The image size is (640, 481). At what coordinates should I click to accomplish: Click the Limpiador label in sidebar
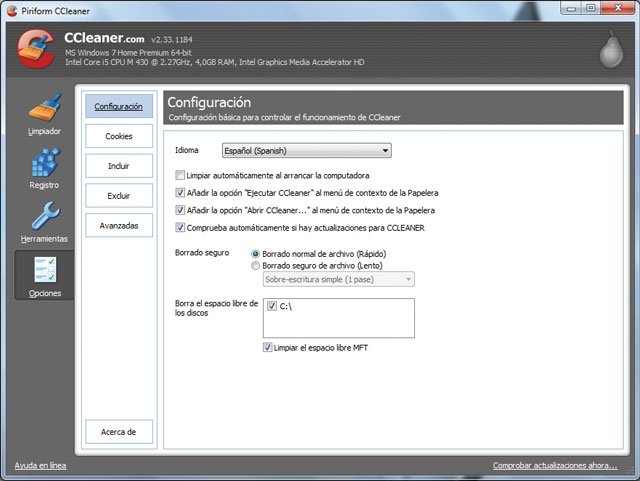click(x=44, y=131)
